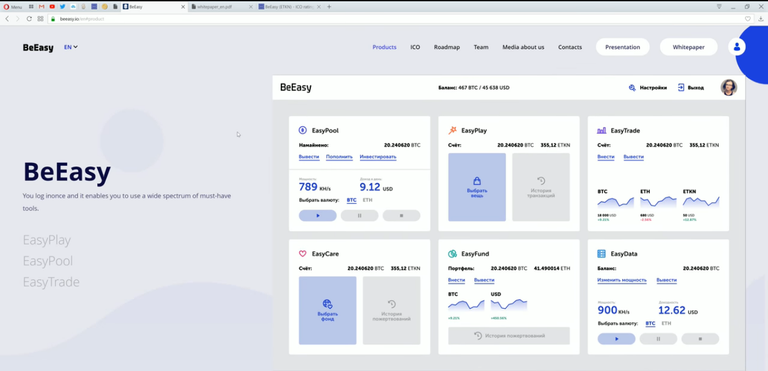This screenshot has width=768, height=371.
Task: Open the Products nav item
Action: (384, 47)
